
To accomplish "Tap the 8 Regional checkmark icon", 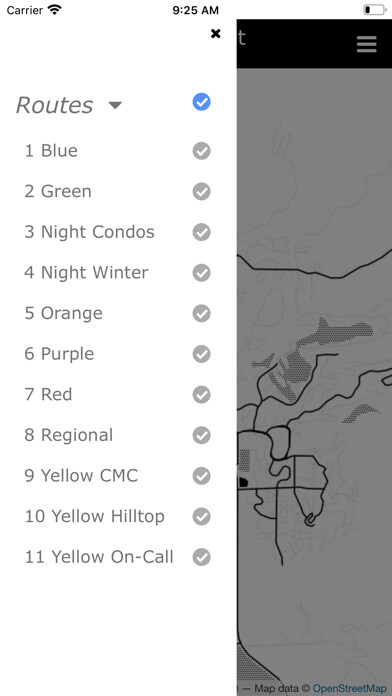I will pos(202,435).
